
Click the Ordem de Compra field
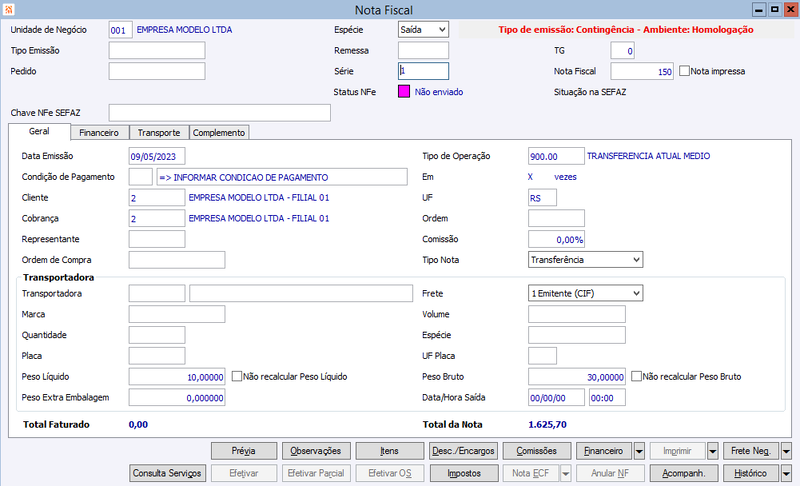177,260
